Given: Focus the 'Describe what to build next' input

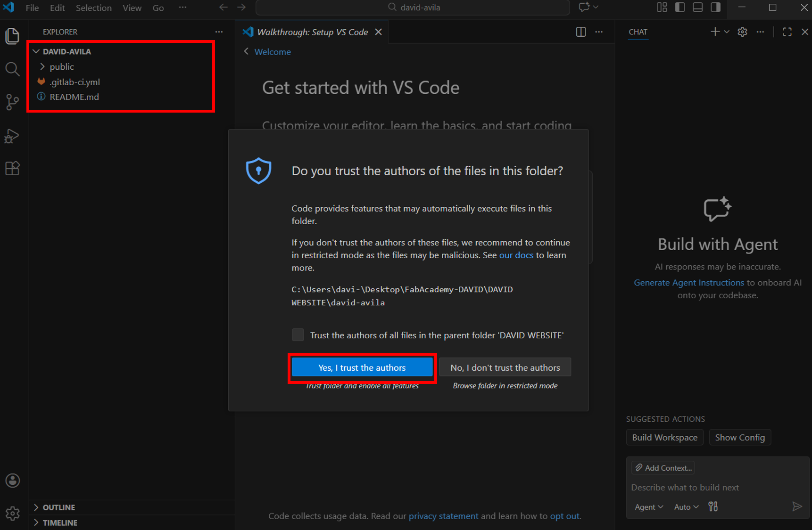Looking at the screenshot, I should (x=718, y=488).
